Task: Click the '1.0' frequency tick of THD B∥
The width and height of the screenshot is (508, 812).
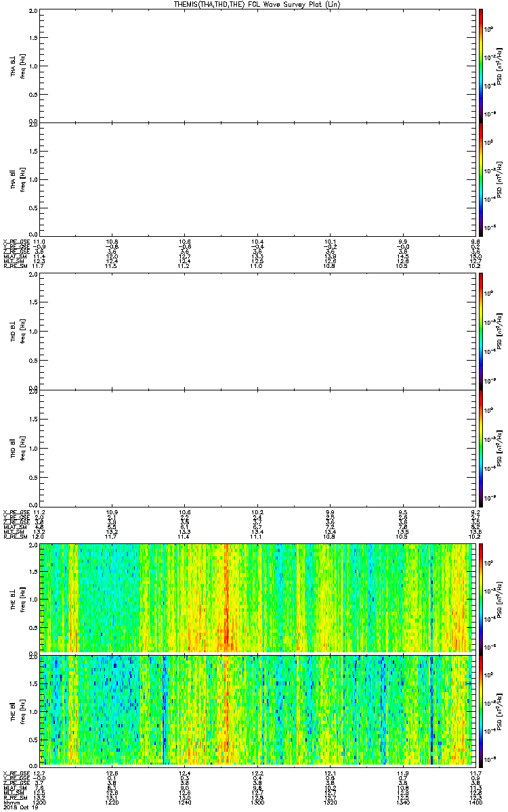Action: click(x=33, y=448)
